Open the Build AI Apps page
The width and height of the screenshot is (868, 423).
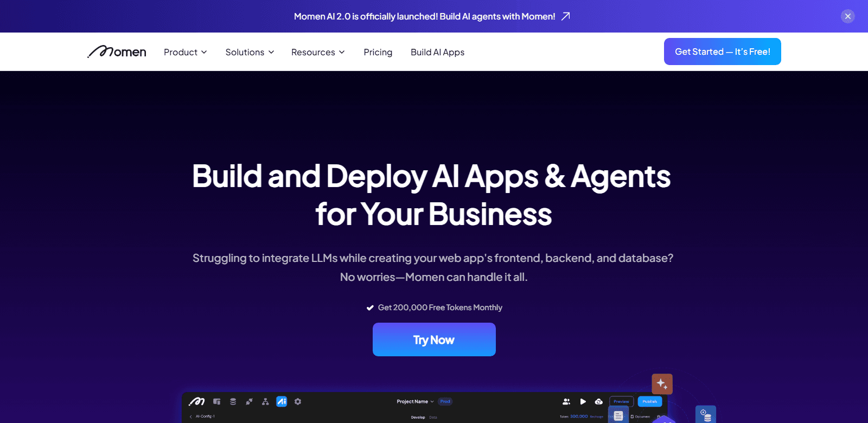(x=438, y=52)
